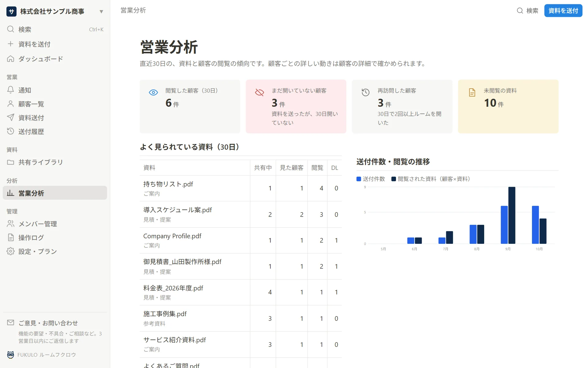Screen dimensions: 588x368
Task: Click 料金表_2026年度.pdf in the table
Action: [x=173, y=288]
